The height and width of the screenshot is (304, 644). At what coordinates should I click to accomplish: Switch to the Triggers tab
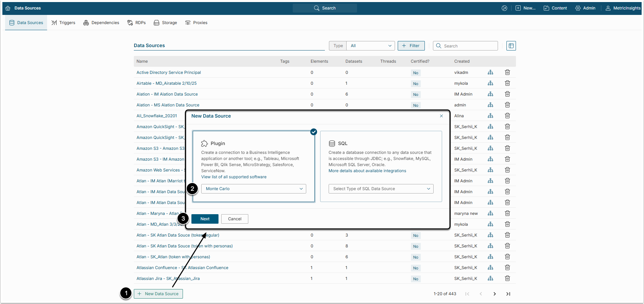click(x=63, y=23)
